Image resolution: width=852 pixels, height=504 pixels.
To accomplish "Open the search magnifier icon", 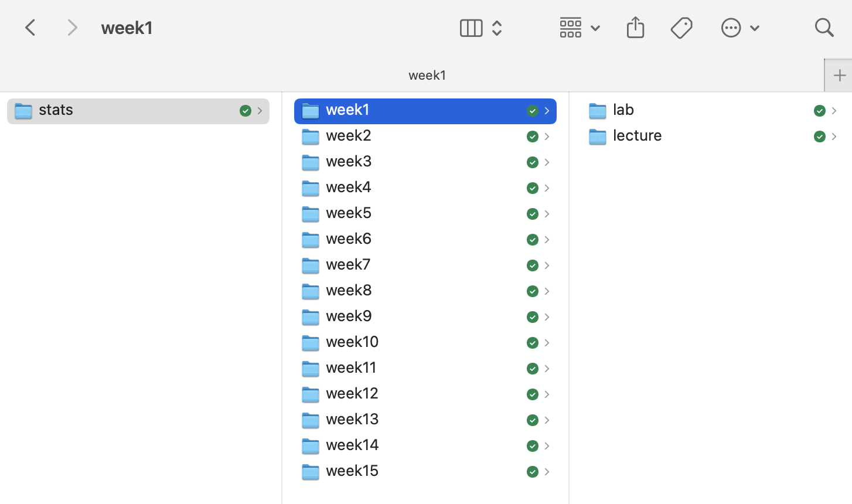I will 824,28.
